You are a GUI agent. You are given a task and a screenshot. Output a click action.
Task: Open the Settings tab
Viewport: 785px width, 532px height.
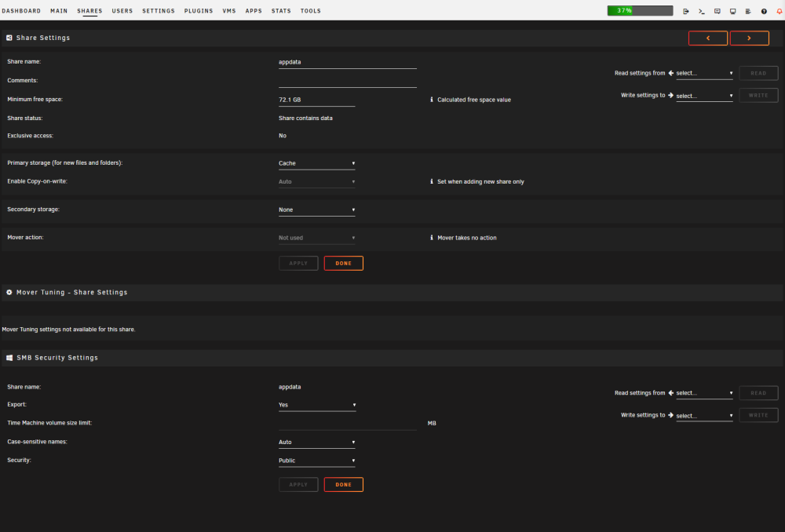[x=159, y=11]
